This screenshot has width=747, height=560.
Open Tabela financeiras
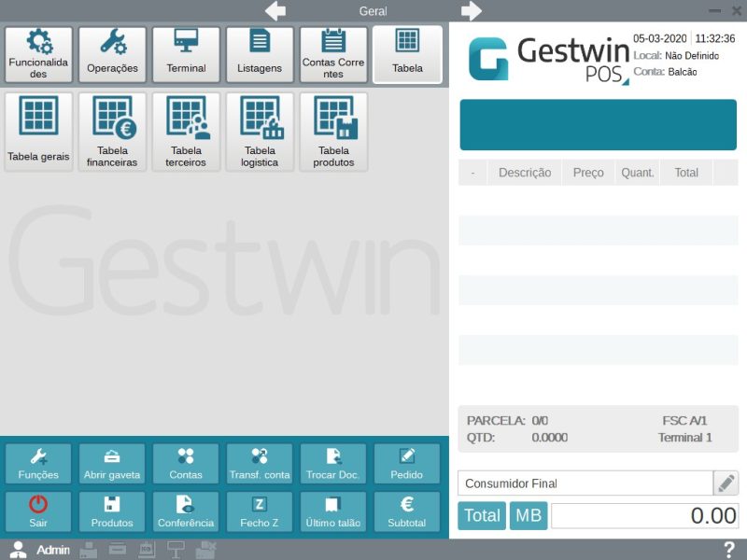[x=112, y=132]
